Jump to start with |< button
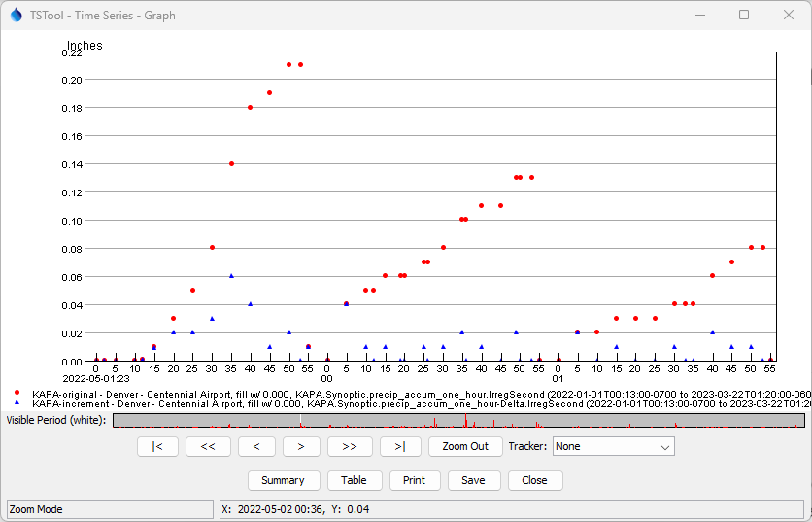Viewport: 812px width, 522px height. (x=158, y=446)
